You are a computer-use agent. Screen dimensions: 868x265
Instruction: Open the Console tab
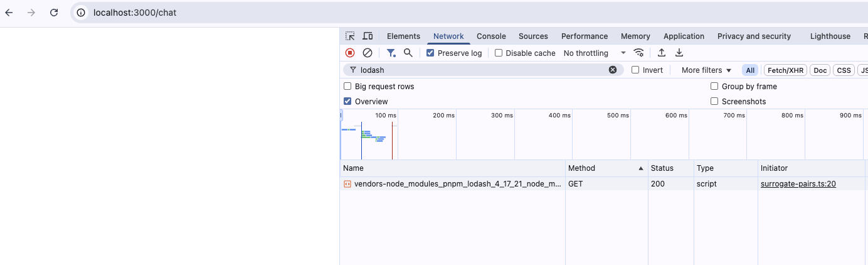pyautogui.click(x=491, y=36)
